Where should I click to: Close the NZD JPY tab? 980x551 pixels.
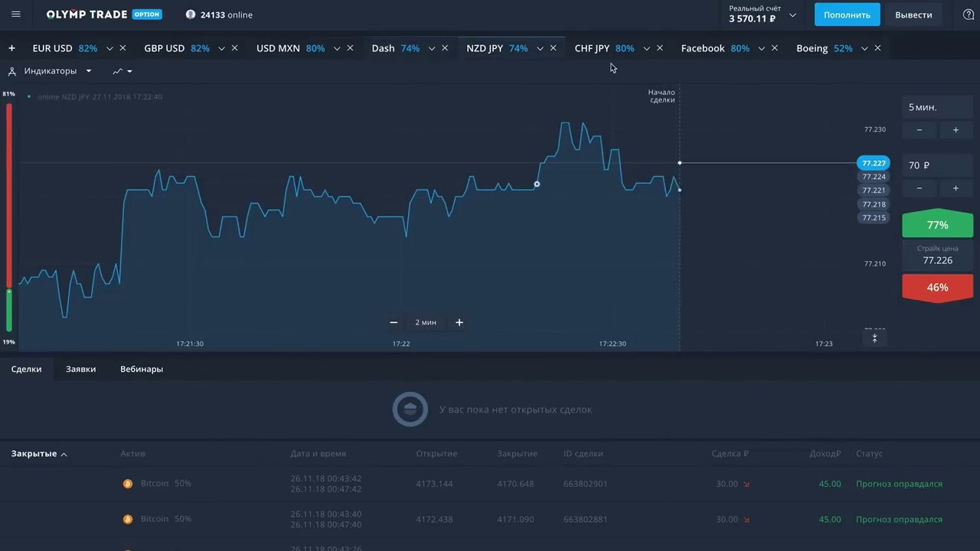[x=553, y=48]
